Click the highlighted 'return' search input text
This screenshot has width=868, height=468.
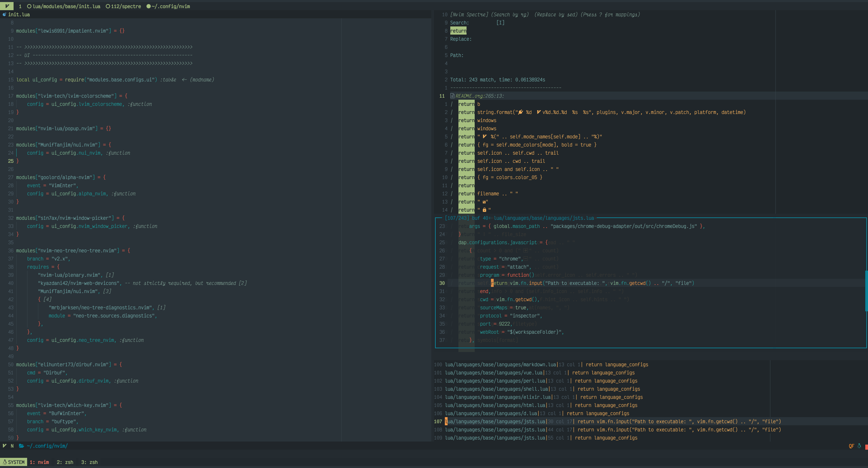(x=458, y=31)
